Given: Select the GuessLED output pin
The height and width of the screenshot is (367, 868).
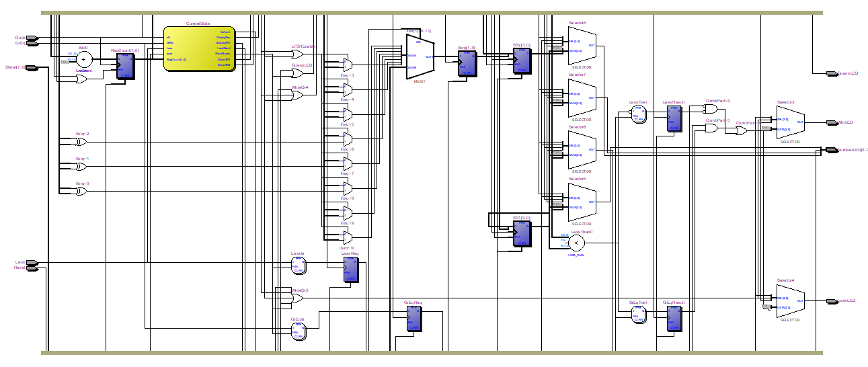Looking at the screenshot, I should (831, 73).
